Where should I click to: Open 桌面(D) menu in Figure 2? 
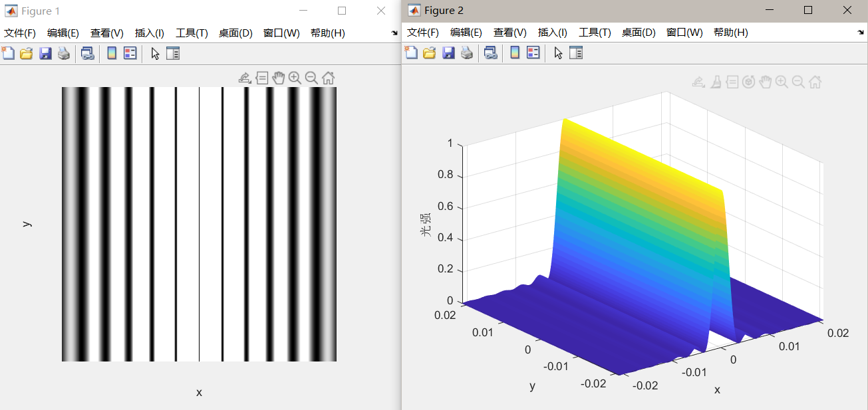639,33
